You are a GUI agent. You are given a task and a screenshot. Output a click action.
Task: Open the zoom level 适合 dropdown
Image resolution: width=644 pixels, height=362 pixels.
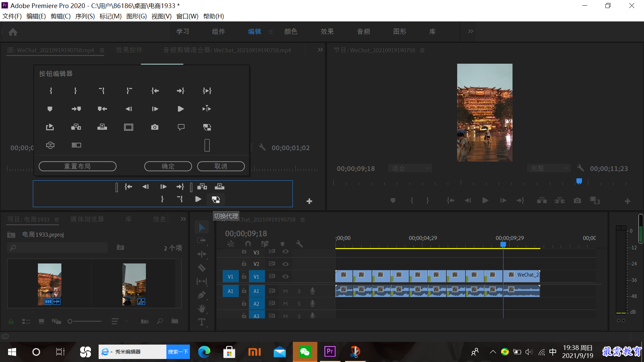pyautogui.click(x=410, y=168)
